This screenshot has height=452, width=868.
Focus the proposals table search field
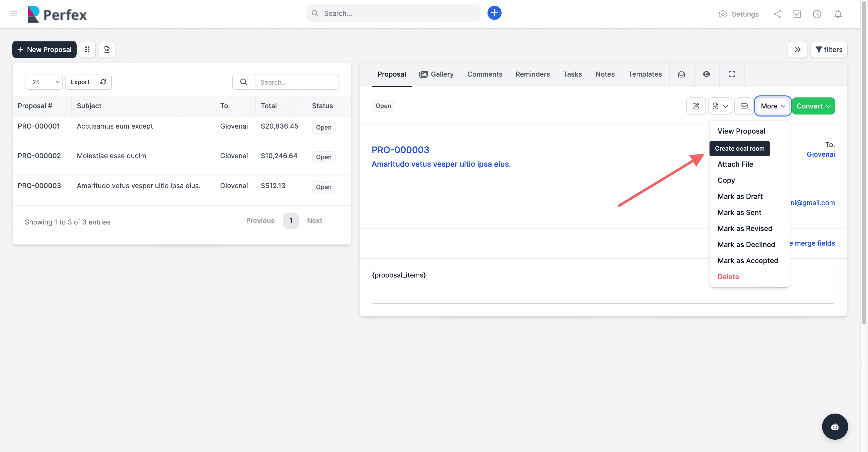[x=297, y=82]
